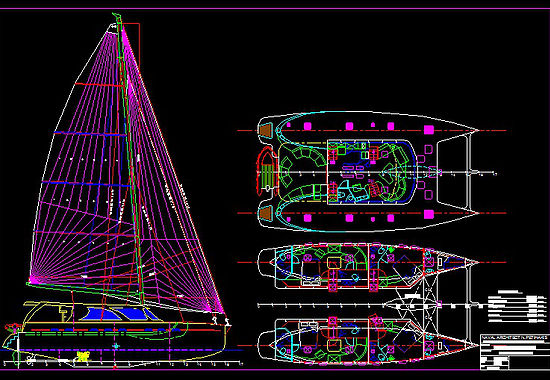Screen dimensions: 550x380
Task: Open the Naval Architect title block
Action: click(515, 352)
